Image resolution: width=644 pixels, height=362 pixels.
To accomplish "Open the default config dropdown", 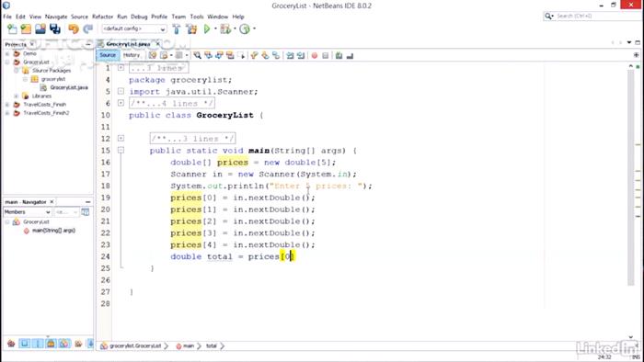I will [x=134, y=28].
